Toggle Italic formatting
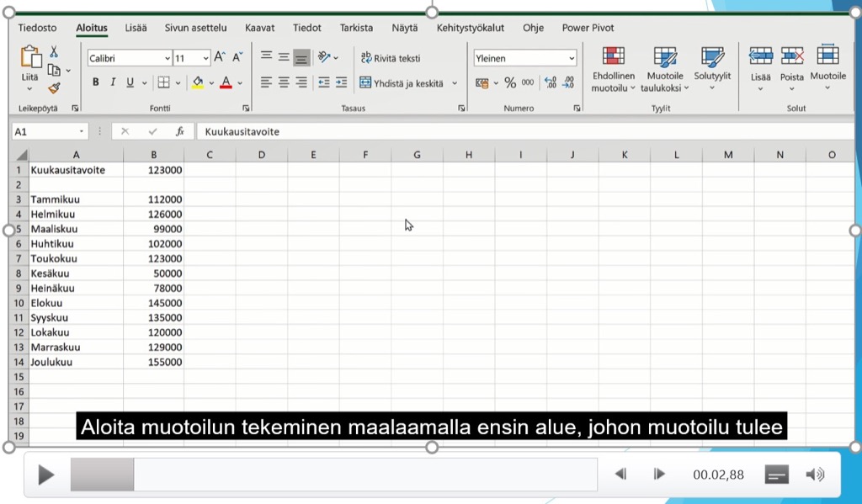 tap(113, 82)
